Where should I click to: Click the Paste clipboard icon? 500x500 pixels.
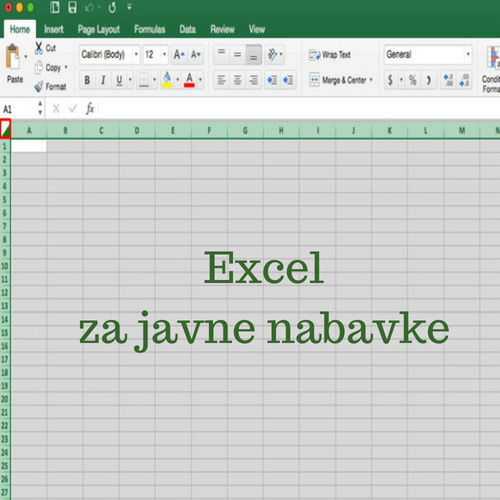click(13, 57)
